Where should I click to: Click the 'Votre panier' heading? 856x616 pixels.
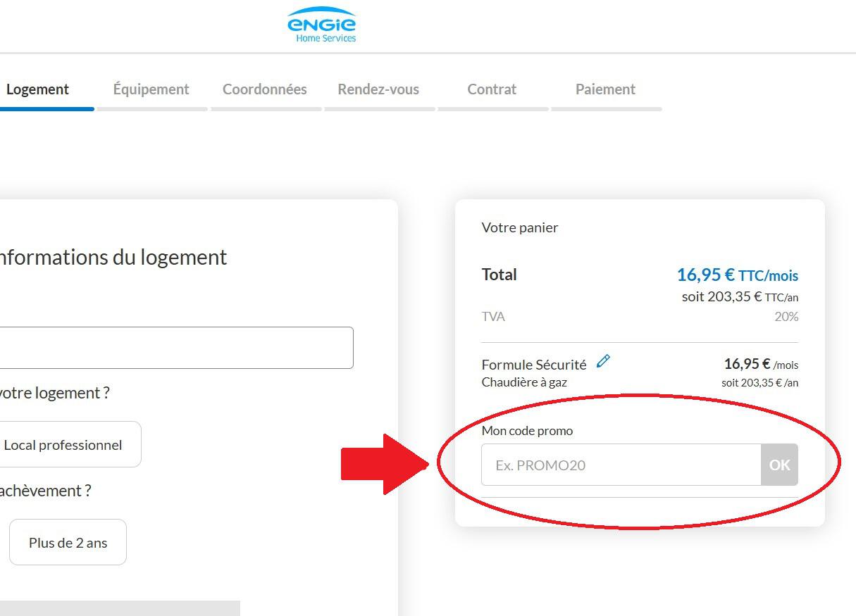click(x=519, y=227)
